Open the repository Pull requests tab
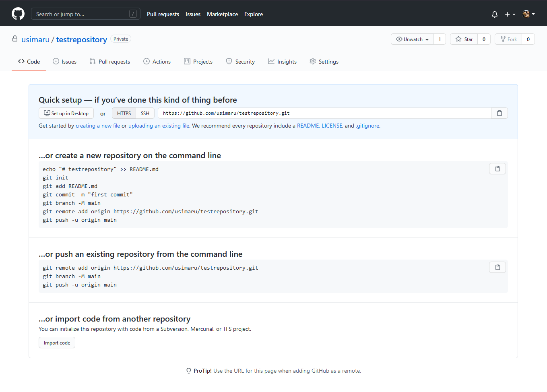The image size is (547, 392). click(x=109, y=62)
